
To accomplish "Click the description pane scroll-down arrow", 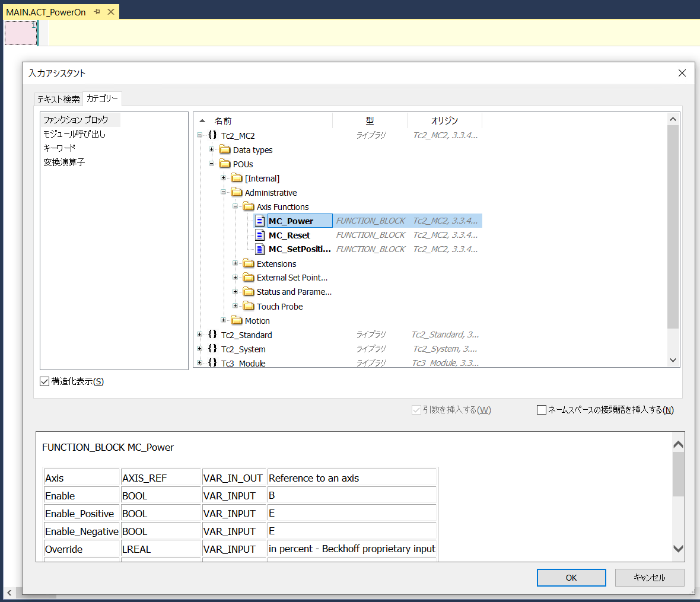I will tap(678, 549).
